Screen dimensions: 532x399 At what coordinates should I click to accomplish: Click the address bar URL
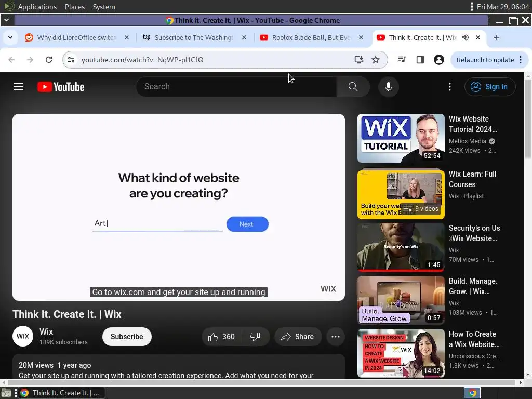click(x=142, y=60)
